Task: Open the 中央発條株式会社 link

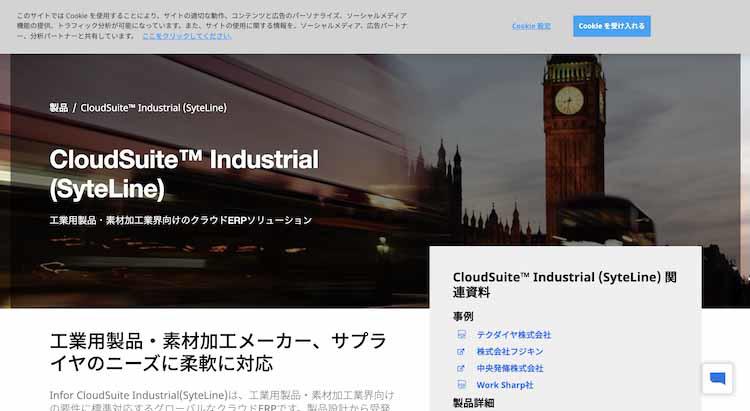Action: (x=510, y=368)
